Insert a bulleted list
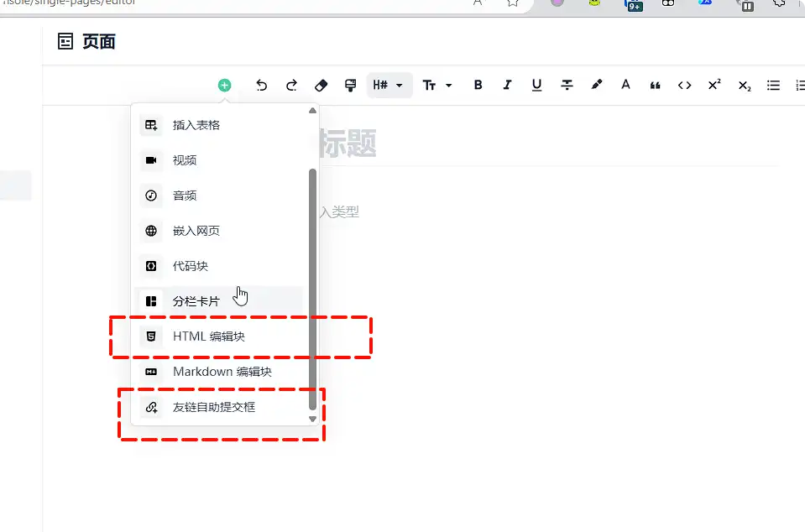 click(x=773, y=85)
